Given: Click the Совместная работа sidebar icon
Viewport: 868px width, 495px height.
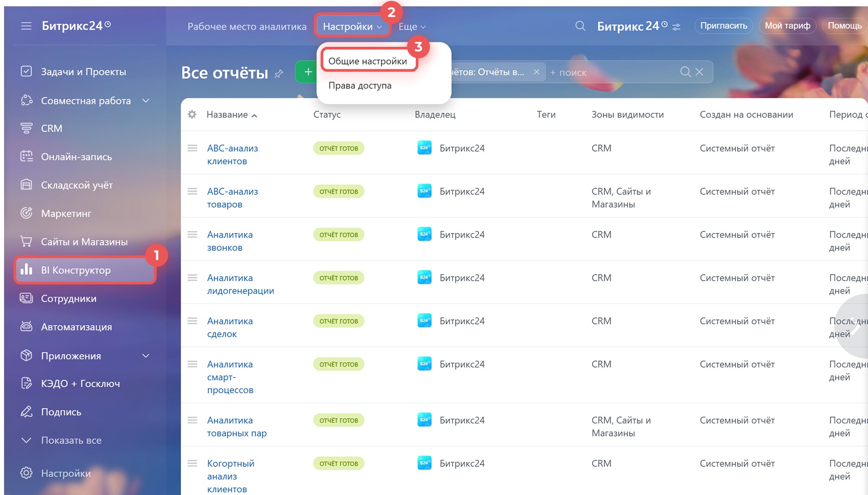Looking at the screenshot, I should tap(26, 100).
